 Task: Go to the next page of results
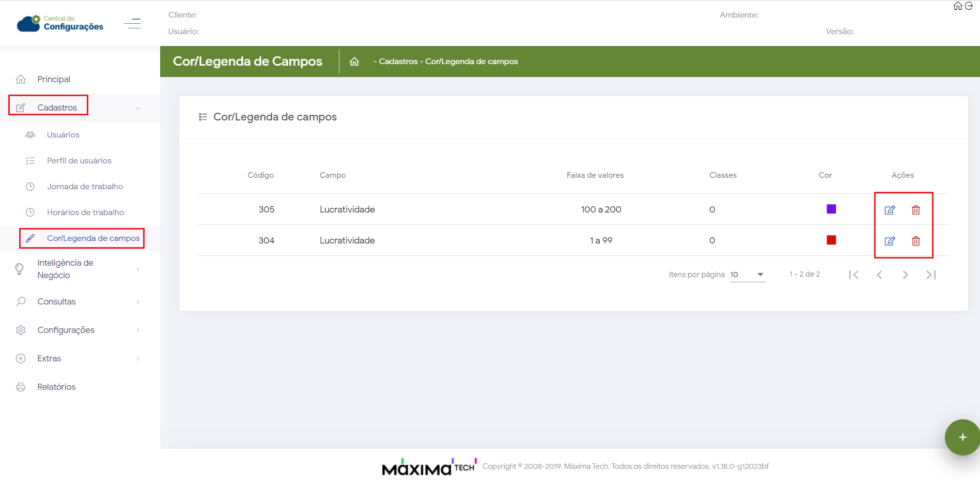(905, 275)
